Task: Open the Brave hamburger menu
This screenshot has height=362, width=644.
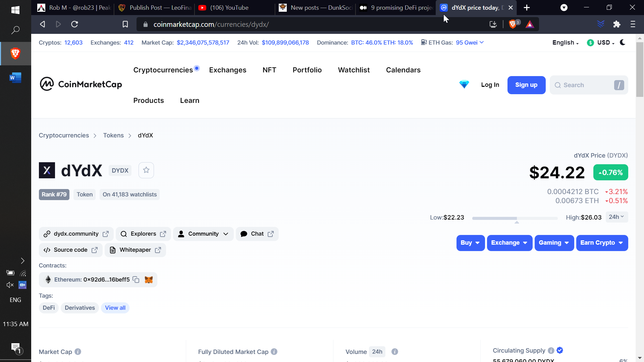Action: (633, 24)
